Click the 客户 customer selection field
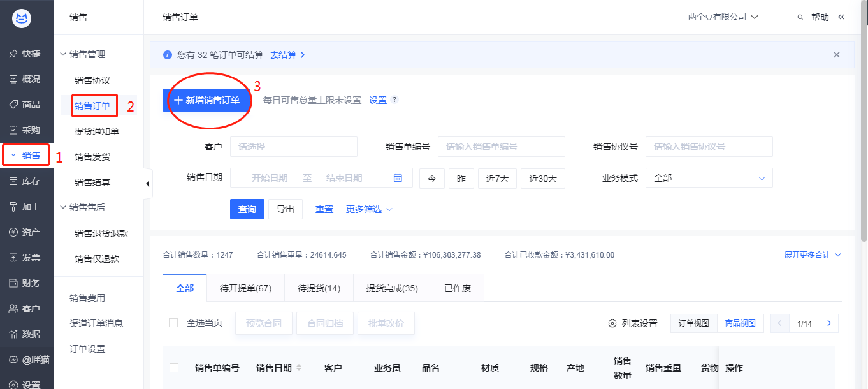868x389 pixels. click(x=293, y=147)
